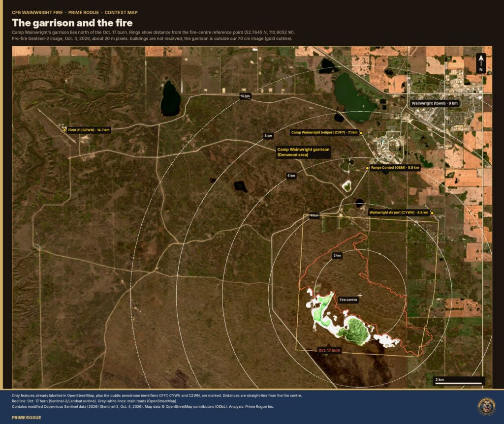The image size is (504, 424).
Task: Click 'CFB WAINWRIGHT FIRE' in the header line
Action: tap(37, 12)
